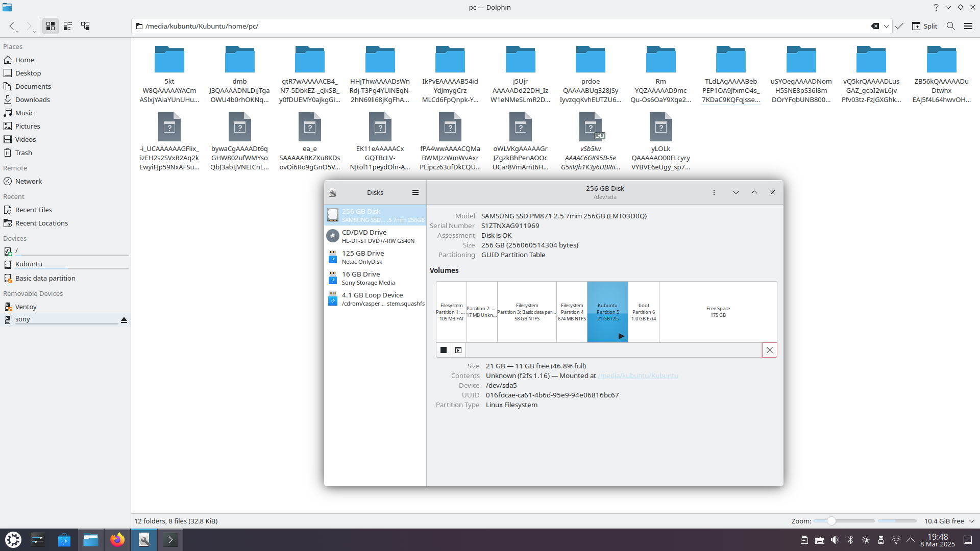This screenshot has height=551, width=980.
Task: Toggle Split view in Dolphin
Action: [x=924, y=26]
